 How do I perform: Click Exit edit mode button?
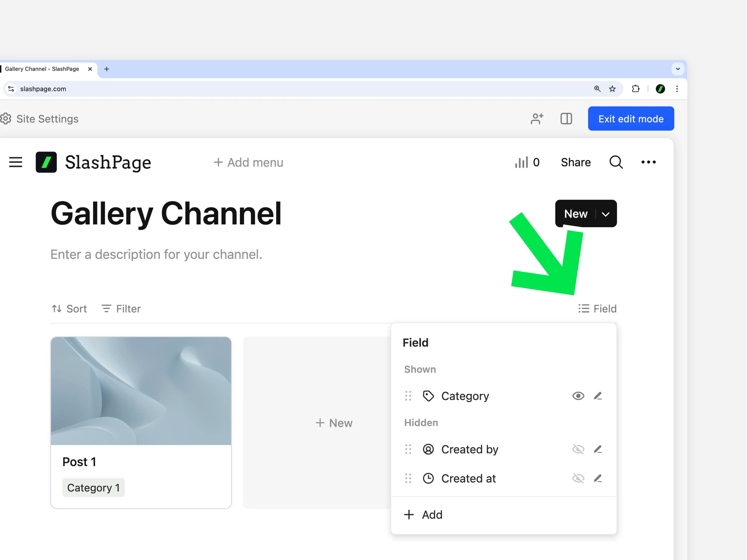(x=631, y=119)
